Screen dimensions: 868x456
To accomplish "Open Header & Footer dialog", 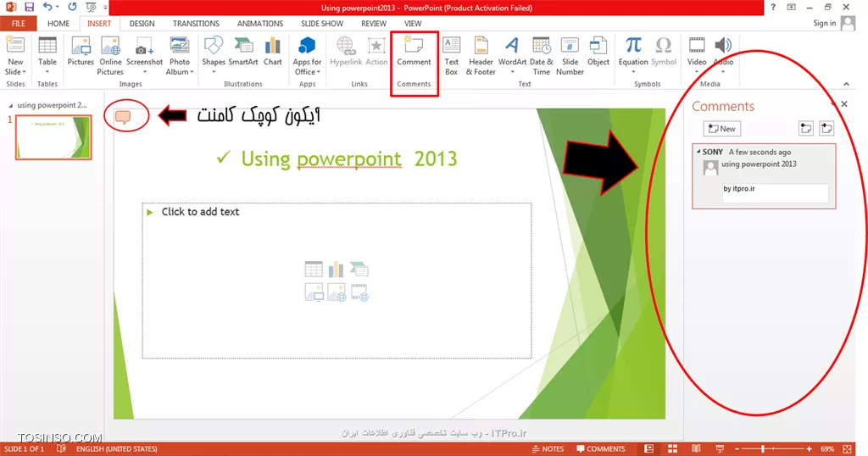I will tap(481, 55).
